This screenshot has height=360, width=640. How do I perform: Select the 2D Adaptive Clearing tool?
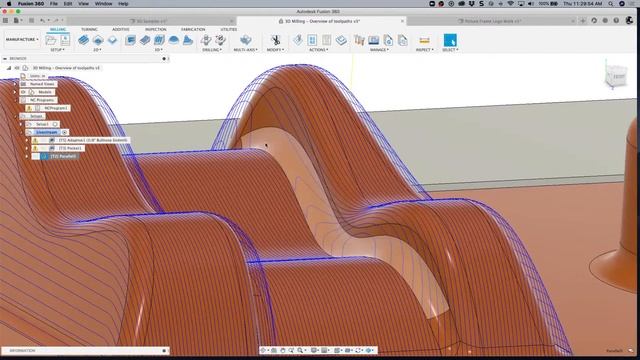click(x=84, y=40)
